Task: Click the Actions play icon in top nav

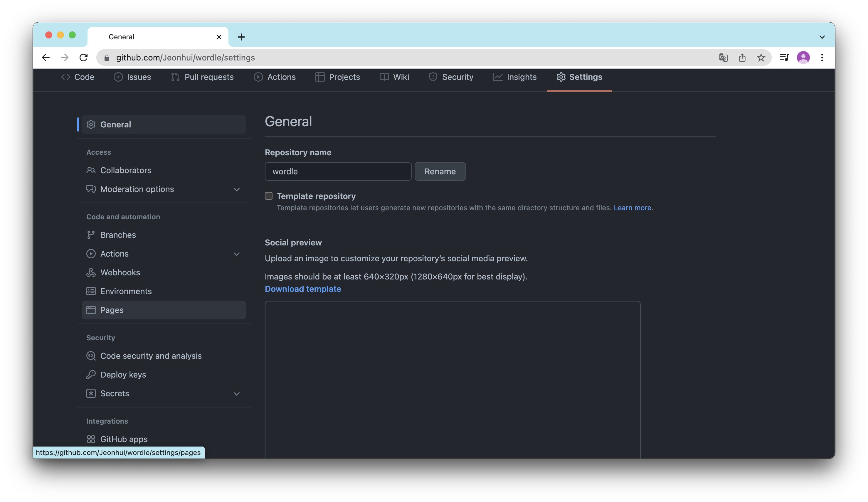Action: click(x=258, y=77)
